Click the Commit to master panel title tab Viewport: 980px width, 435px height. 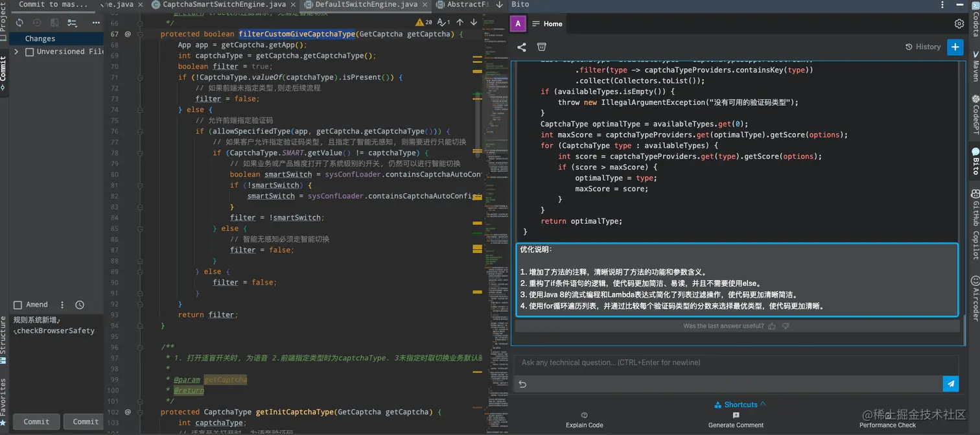(x=53, y=5)
